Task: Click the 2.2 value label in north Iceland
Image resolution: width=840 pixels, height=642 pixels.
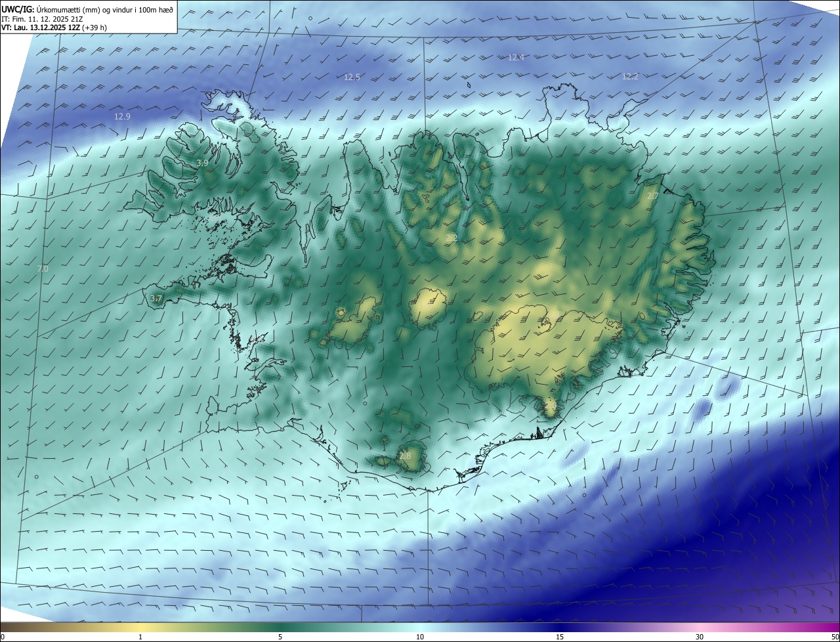Action: pos(451,238)
